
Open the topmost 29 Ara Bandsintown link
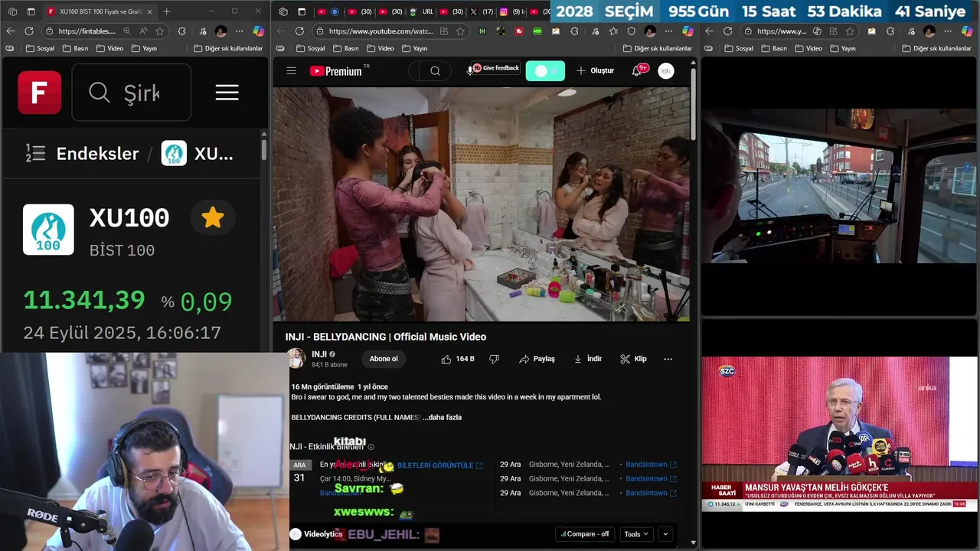651,465
